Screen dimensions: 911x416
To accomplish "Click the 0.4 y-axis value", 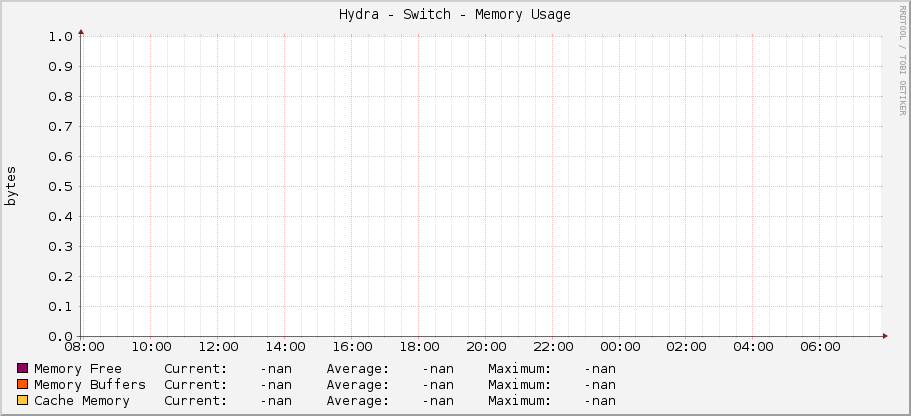I will tap(60, 217).
